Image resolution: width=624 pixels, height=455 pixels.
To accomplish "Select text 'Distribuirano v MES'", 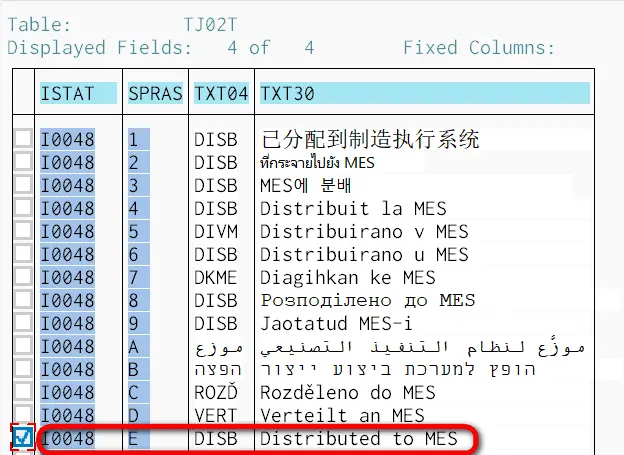I will [364, 232].
